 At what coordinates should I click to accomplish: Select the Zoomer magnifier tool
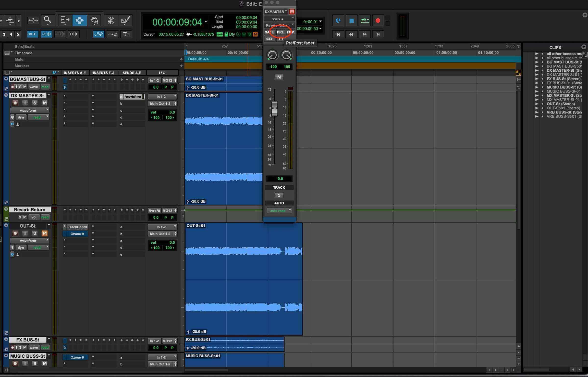click(x=48, y=20)
